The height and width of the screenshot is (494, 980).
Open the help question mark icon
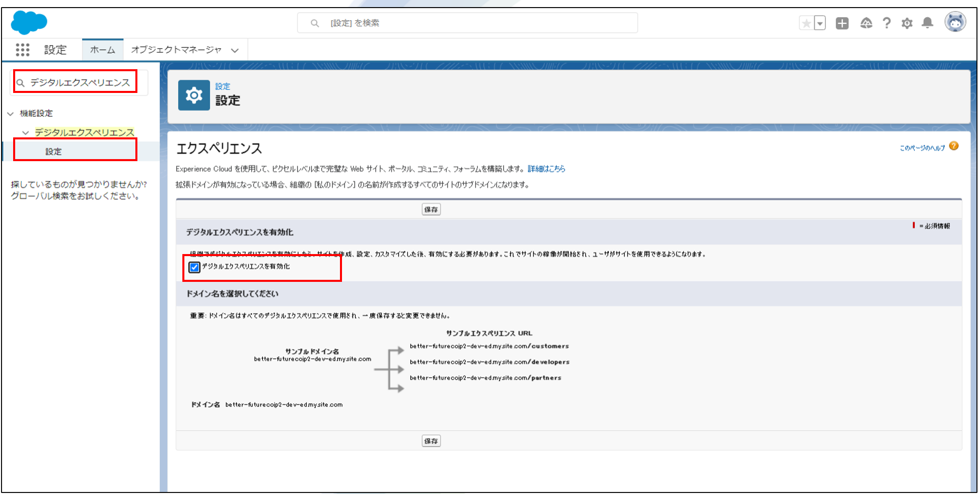(887, 23)
